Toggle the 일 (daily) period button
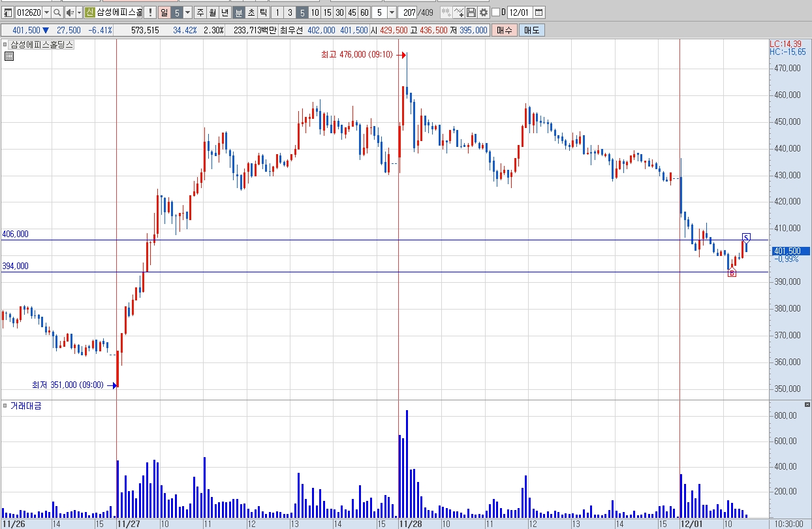This screenshot has height=529, width=812. 163,12
